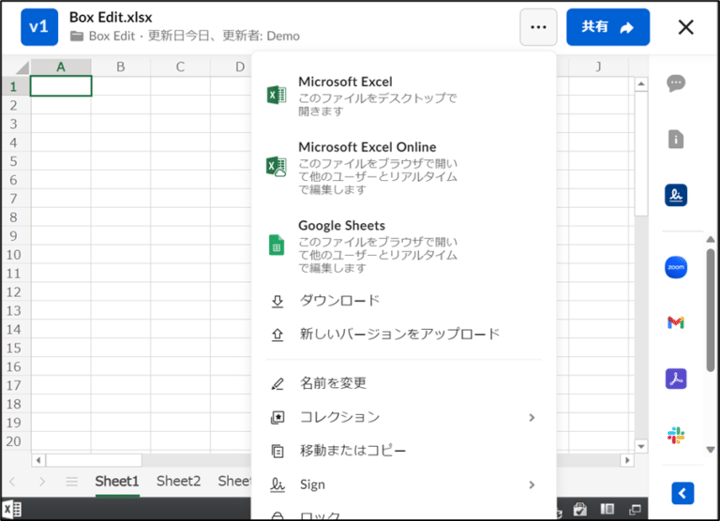Click the Box Sign icon in sidebar
This screenshot has width=720, height=521.
676,195
